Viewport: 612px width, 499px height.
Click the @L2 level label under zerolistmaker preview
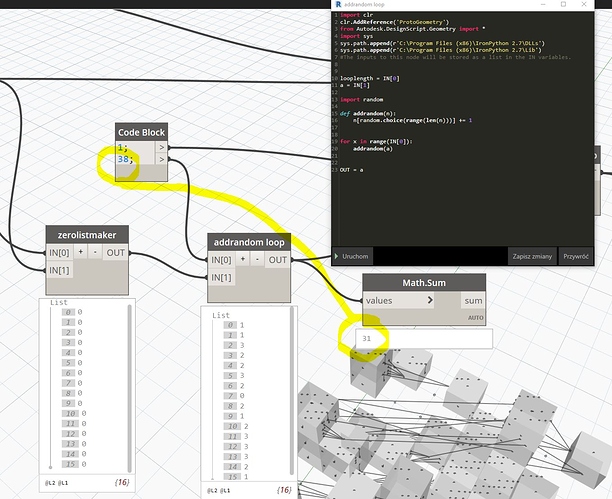click(x=50, y=483)
